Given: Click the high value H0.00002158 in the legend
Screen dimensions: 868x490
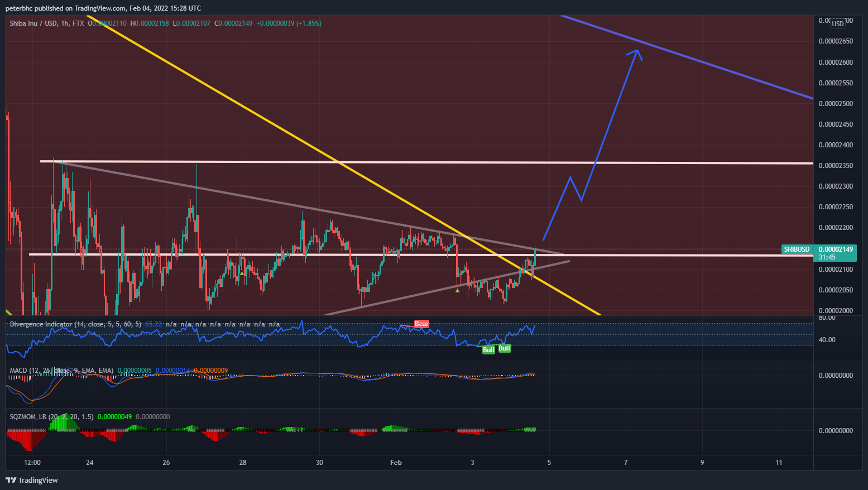Looking at the screenshot, I should click(x=151, y=23).
